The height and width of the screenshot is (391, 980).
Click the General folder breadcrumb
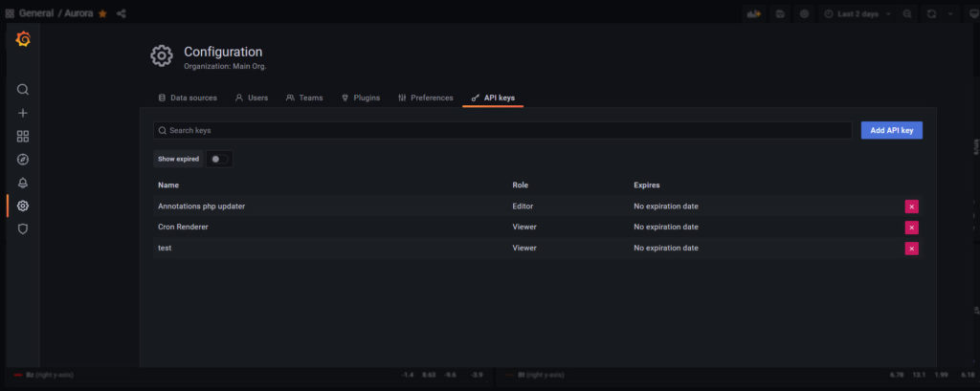35,13
